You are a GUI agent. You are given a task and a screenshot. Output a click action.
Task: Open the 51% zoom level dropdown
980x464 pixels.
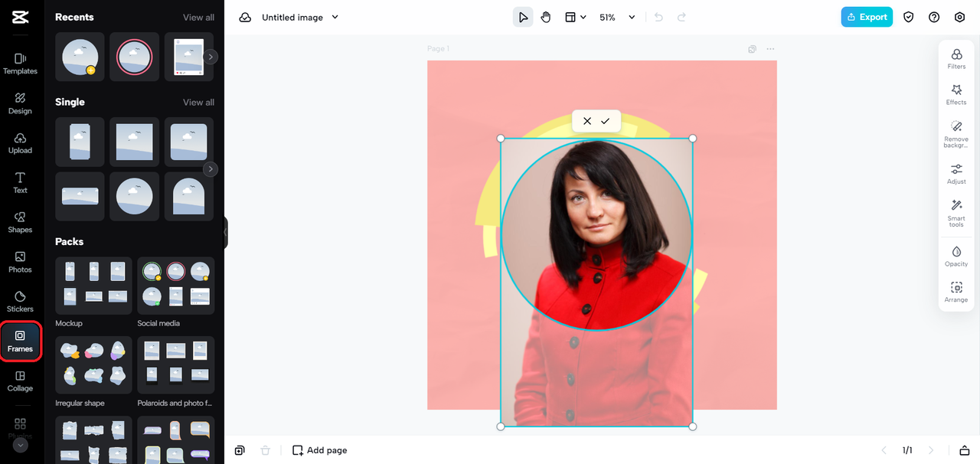click(617, 17)
